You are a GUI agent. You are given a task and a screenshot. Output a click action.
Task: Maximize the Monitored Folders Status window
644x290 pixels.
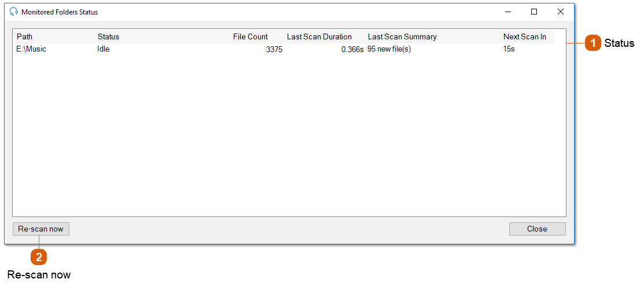click(x=534, y=12)
